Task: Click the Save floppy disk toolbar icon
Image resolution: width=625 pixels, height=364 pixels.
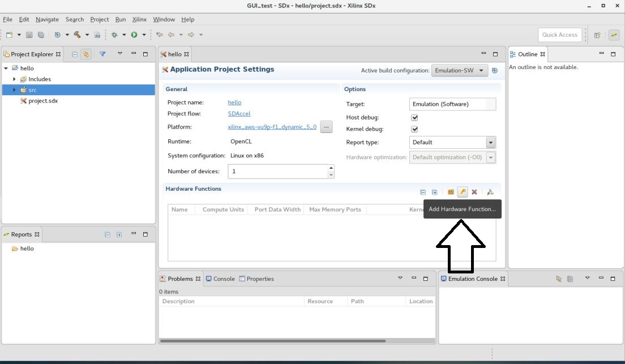Action: (29, 35)
